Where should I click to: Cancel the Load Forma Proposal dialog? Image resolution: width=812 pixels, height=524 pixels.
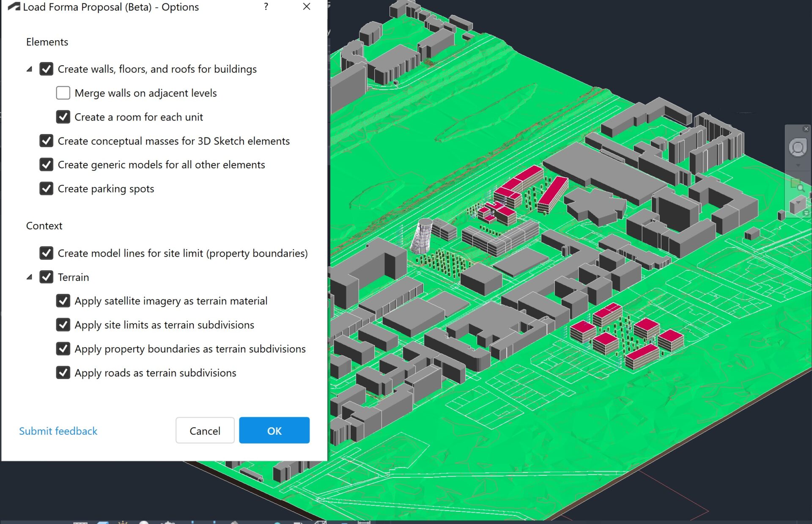[205, 431]
